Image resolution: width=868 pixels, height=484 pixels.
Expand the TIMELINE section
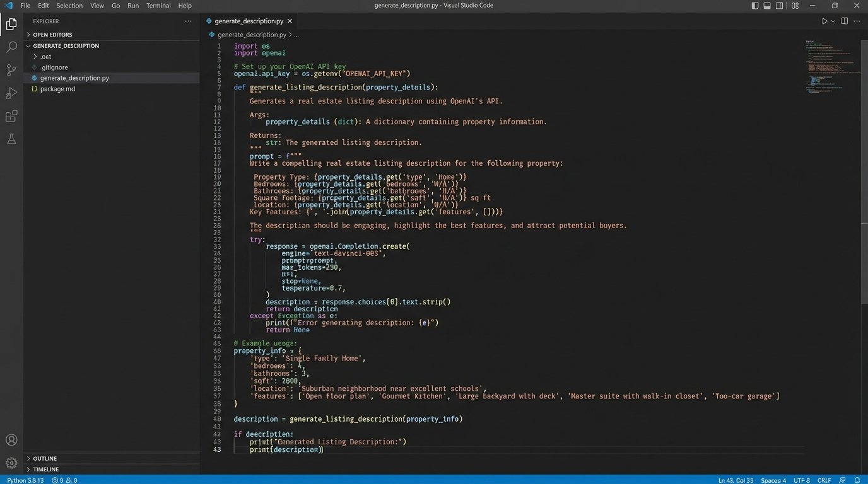click(45, 470)
